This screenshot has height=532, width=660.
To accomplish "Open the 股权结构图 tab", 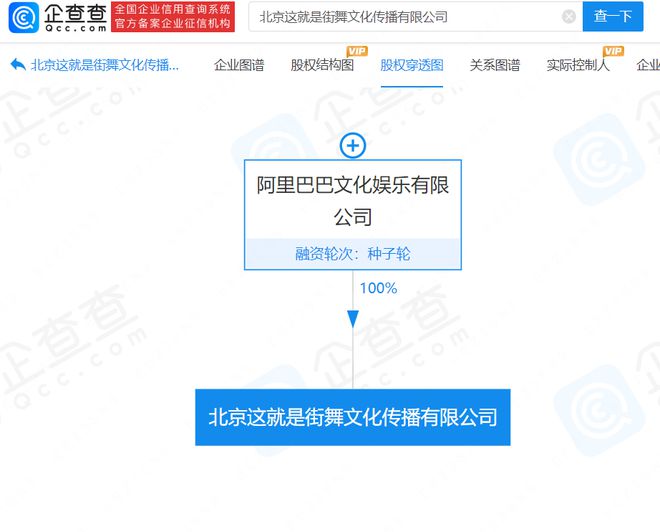I will point(322,65).
